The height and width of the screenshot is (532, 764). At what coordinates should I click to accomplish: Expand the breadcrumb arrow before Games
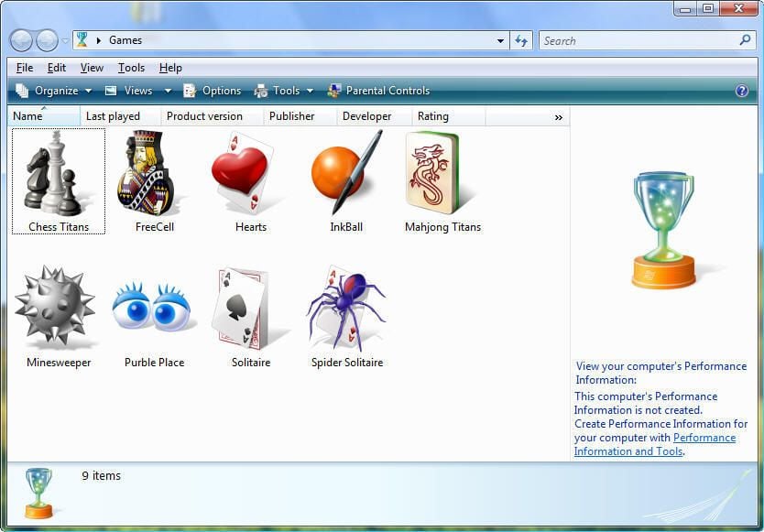pos(99,40)
